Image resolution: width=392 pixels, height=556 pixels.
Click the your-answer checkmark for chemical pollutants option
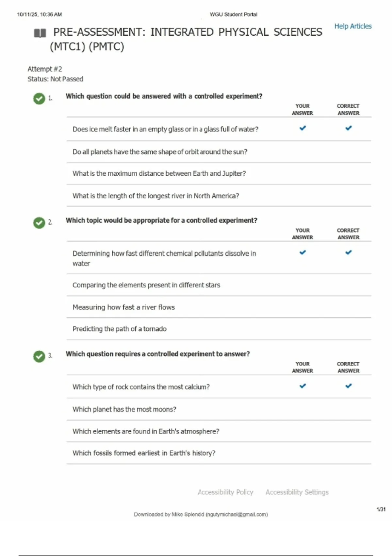pyautogui.click(x=303, y=252)
